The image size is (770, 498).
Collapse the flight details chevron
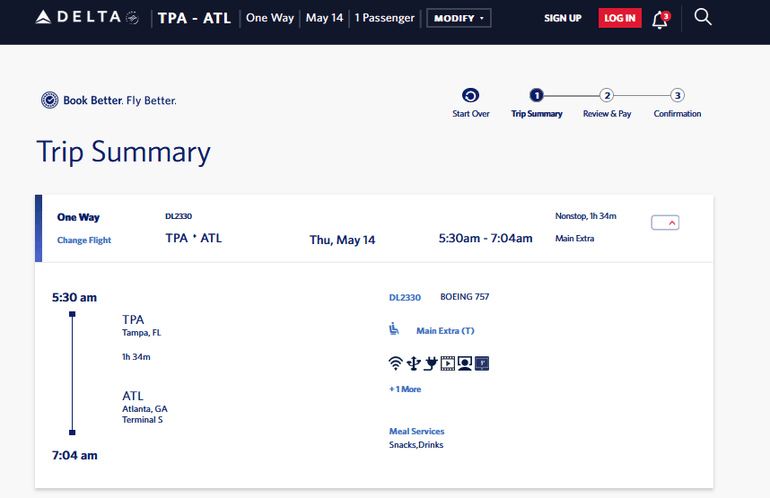tap(665, 222)
